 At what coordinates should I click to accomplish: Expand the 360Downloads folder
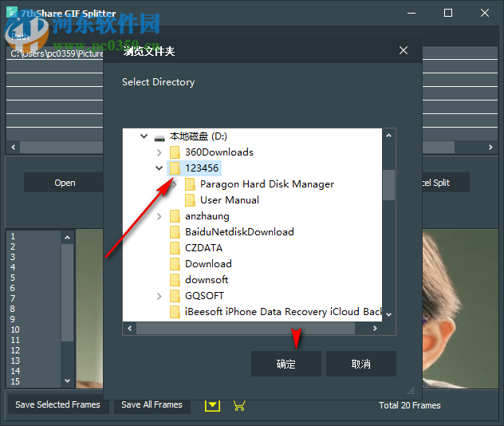coord(159,152)
